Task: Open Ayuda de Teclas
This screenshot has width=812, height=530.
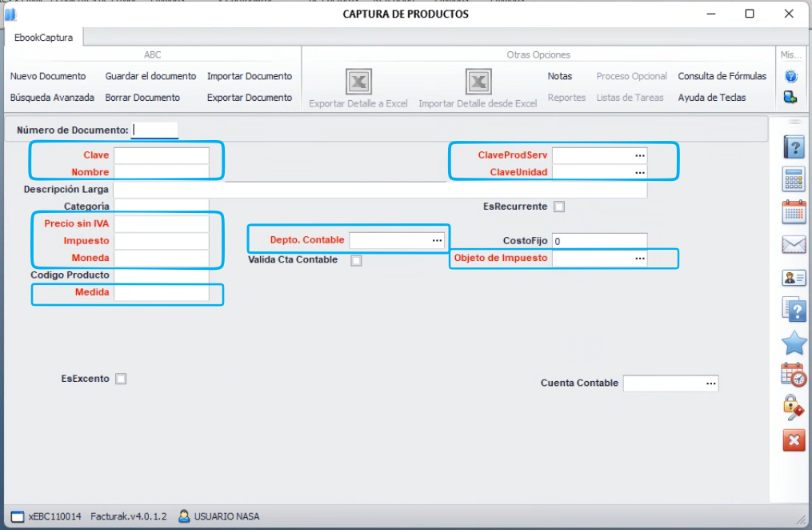Action: click(711, 98)
